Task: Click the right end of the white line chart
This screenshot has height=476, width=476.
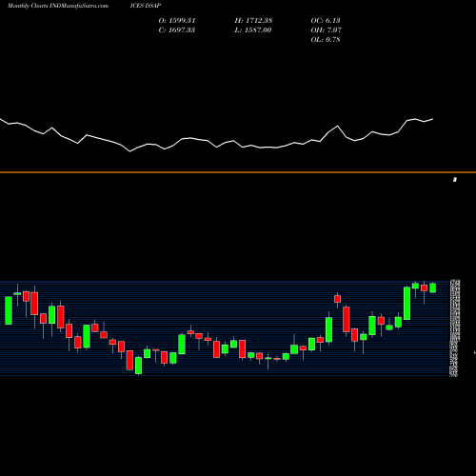Action: click(x=432, y=119)
